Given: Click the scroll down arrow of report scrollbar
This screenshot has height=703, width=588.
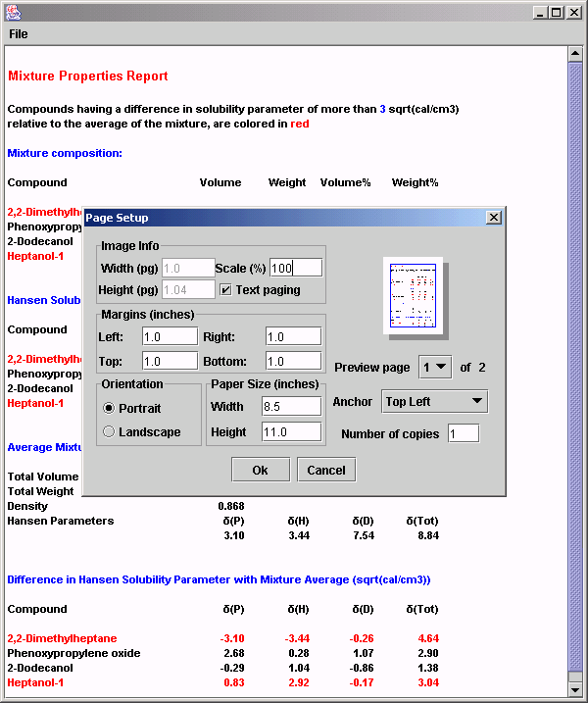Looking at the screenshot, I should coord(575,689).
